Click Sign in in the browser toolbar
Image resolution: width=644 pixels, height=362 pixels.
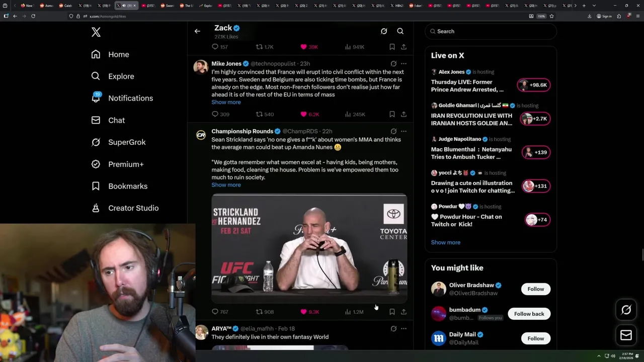tap(604, 16)
